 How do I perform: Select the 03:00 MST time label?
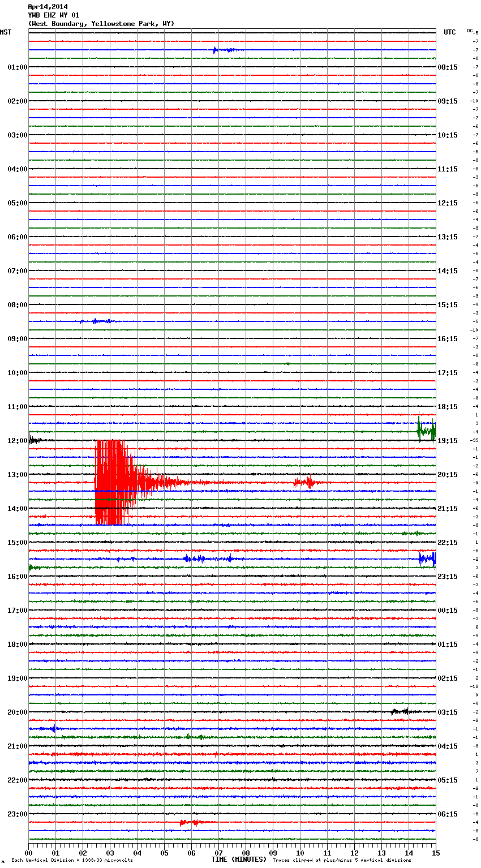pyautogui.click(x=17, y=135)
